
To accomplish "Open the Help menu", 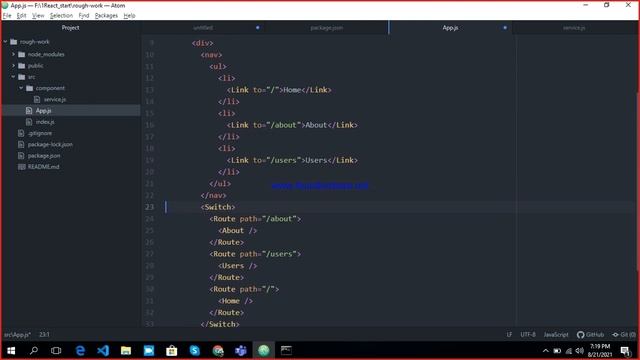I will pyautogui.click(x=129, y=16).
